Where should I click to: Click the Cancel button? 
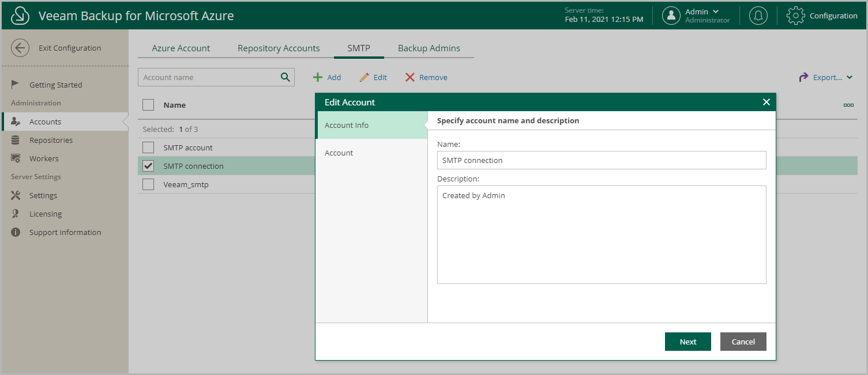point(743,342)
